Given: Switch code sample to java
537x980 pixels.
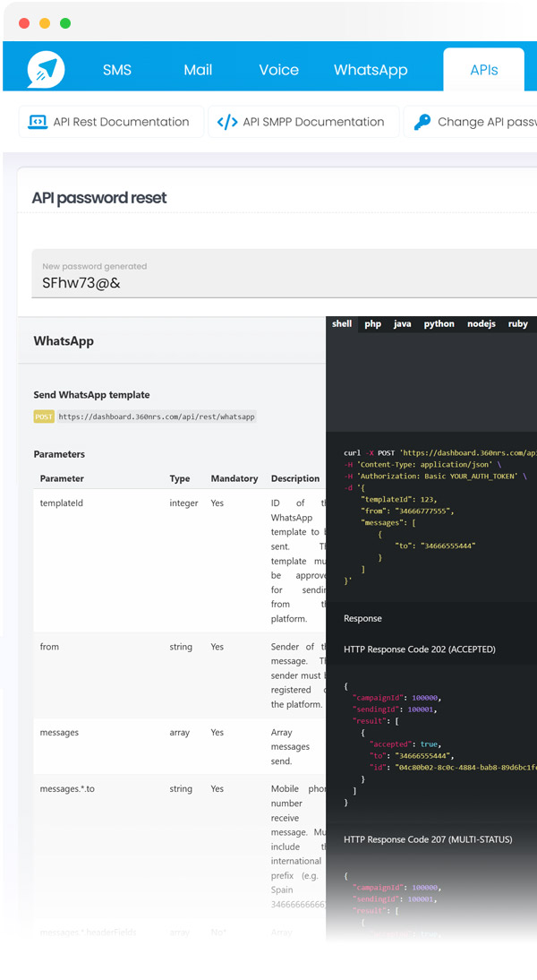Looking at the screenshot, I should 402,323.
